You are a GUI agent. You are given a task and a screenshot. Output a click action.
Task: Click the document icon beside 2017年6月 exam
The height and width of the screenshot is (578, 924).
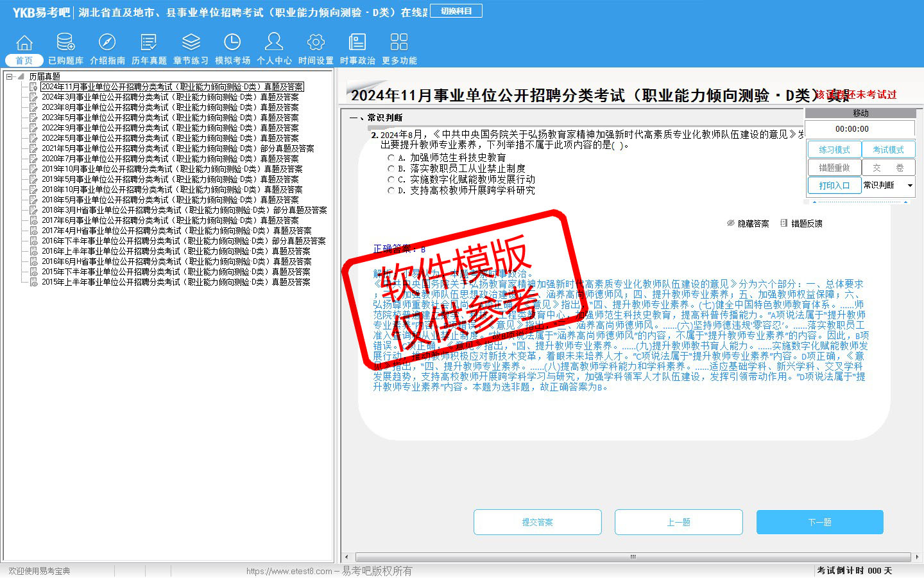click(x=34, y=220)
